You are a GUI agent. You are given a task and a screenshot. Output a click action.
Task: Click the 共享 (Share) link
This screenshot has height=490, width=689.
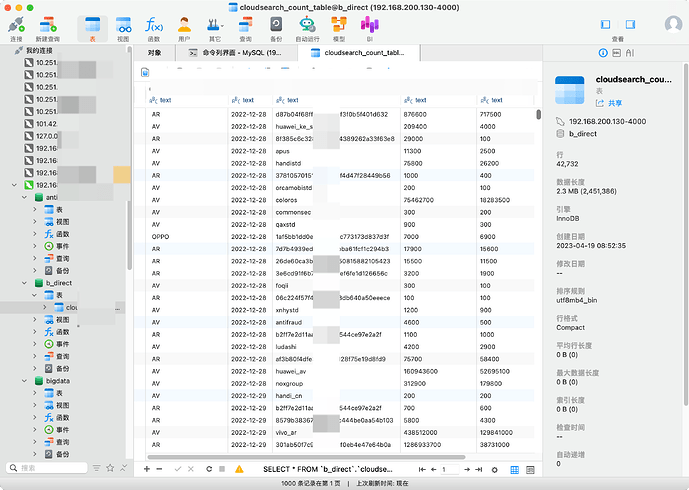click(x=609, y=103)
